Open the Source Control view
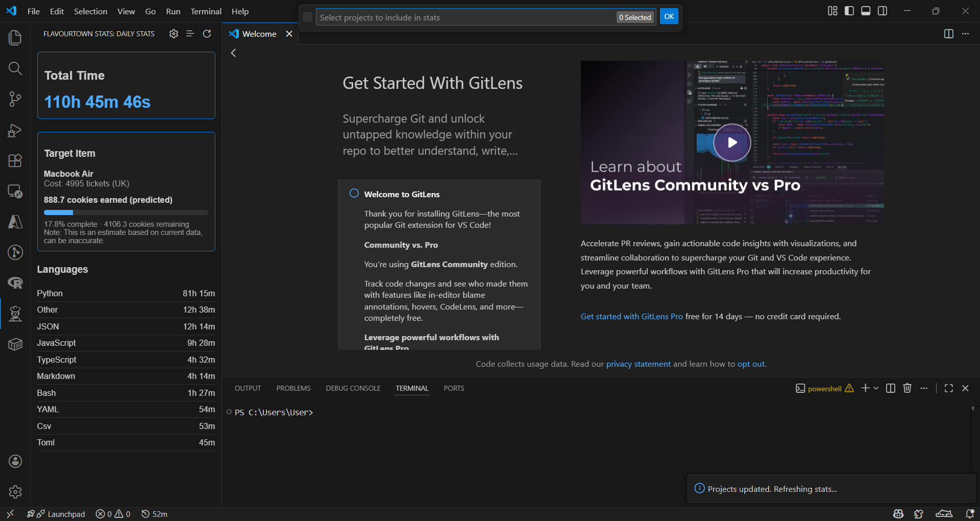 tap(15, 99)
